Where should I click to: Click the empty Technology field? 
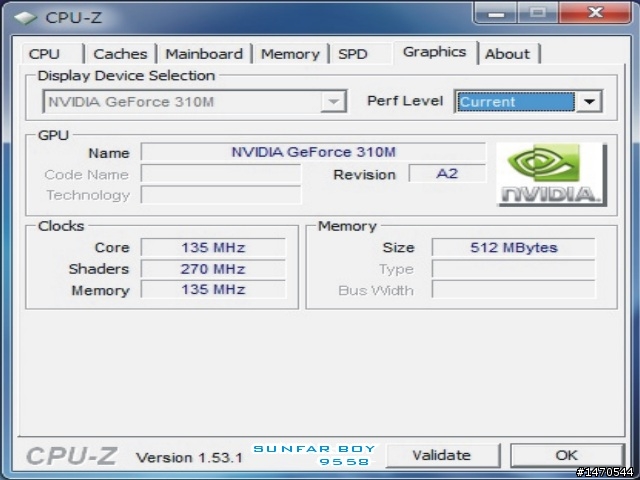221,195
